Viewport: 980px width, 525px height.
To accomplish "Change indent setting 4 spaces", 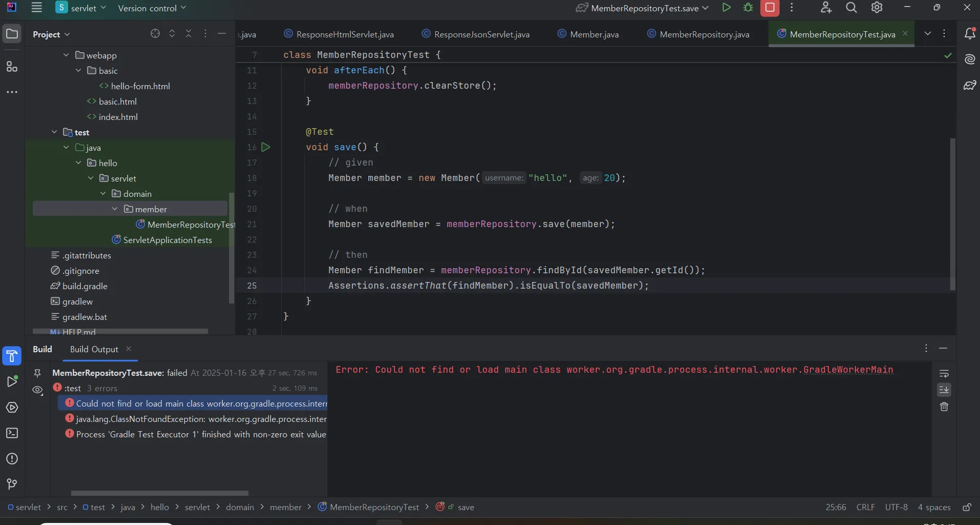I will 934,507.
